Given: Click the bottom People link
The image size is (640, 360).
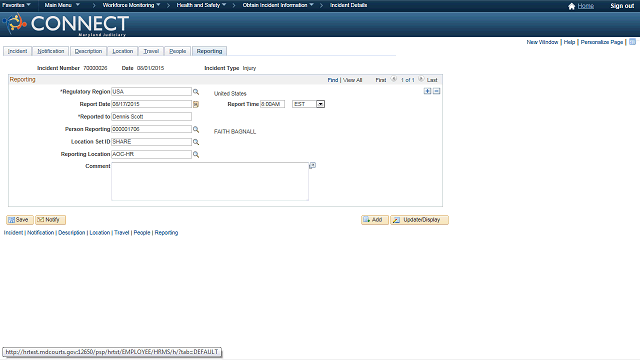Looking at the screenshot, I should tap(142, 233).
